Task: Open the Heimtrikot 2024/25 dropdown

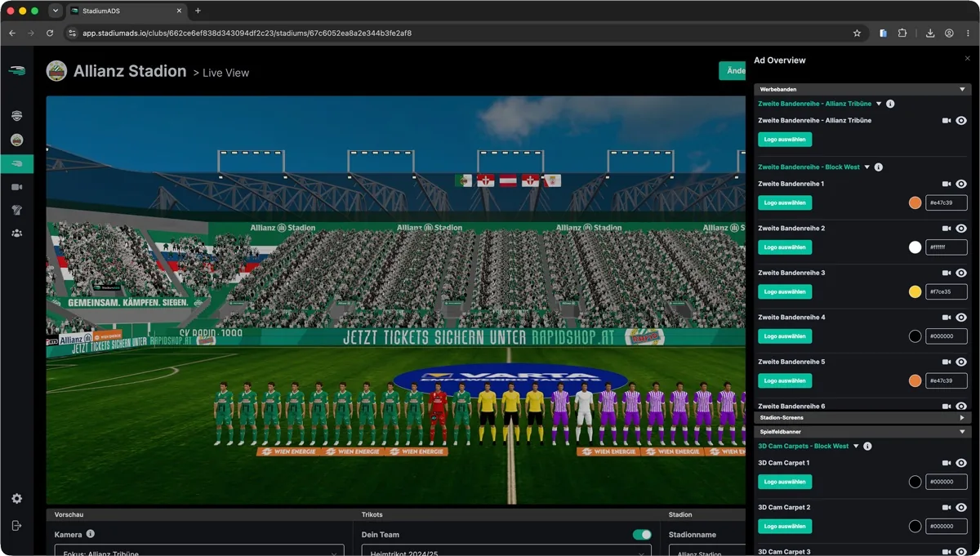Action: (x=506, y=550)
